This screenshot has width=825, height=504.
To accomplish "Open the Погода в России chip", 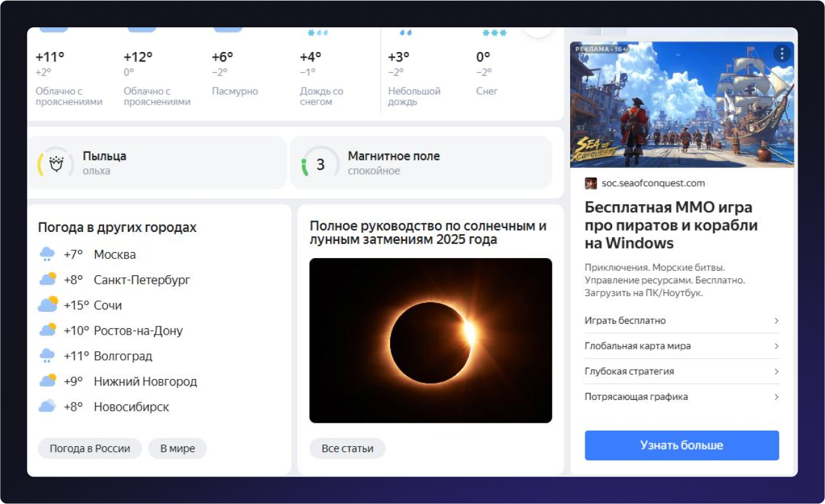I will (89, 448).
